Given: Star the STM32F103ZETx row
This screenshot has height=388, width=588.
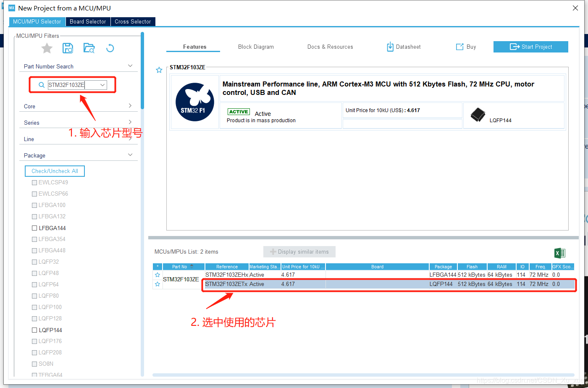Looking at the screenshot, I should [157, 284].
